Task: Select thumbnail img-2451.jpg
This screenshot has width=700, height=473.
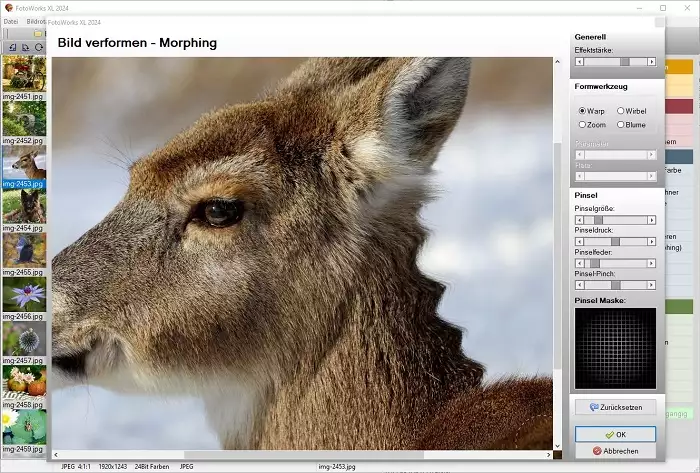Action: coord(23,73)
